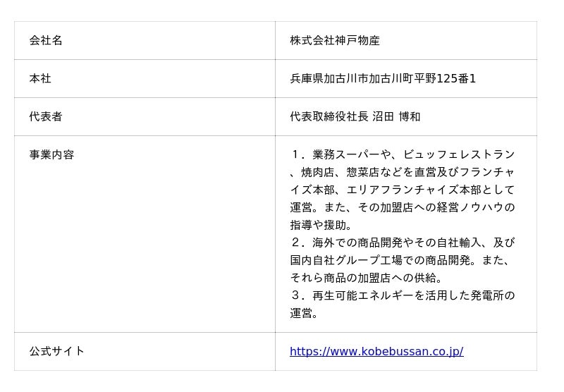Click the line starting 国内自社グループ工場
Screen dimensions: 564x392
click(400, 260)
